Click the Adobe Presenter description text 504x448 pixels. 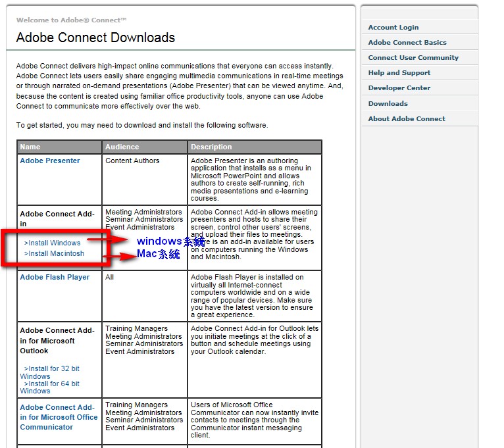pos(251,180)
